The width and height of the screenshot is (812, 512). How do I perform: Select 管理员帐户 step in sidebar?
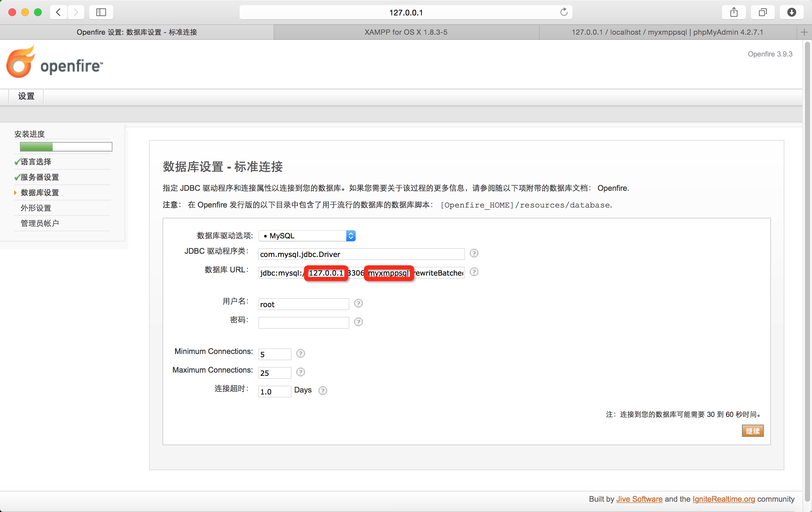[x=40, y=223]
